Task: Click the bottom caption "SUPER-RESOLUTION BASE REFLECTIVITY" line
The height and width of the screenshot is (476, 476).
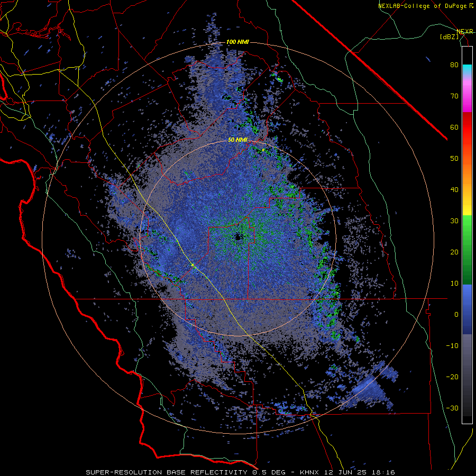Action: click(x=241, y=472)
